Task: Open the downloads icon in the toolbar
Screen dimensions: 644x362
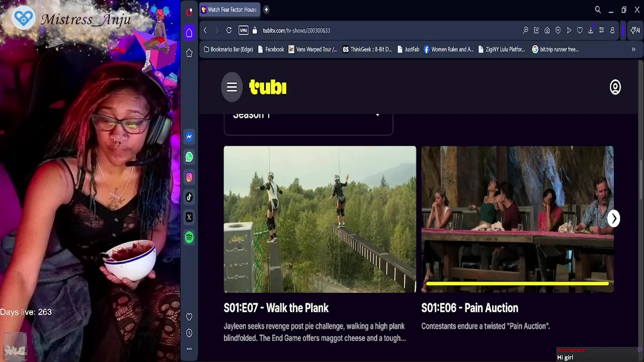Action: 591,30
